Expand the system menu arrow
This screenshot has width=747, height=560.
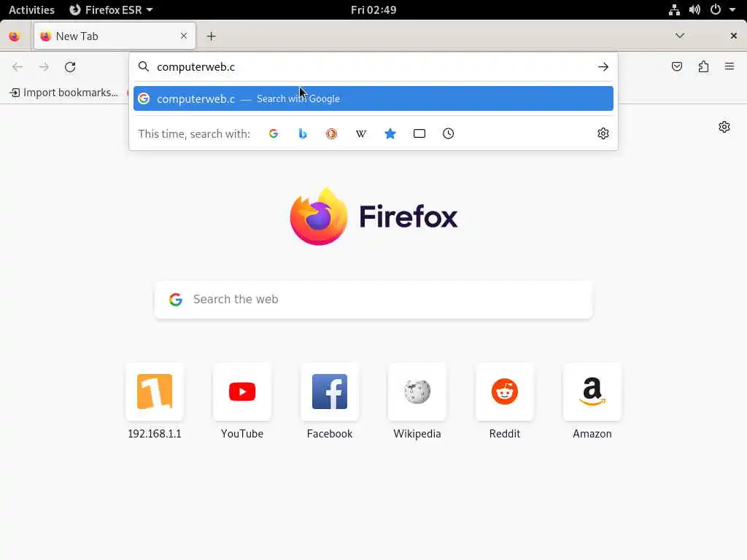732,9
